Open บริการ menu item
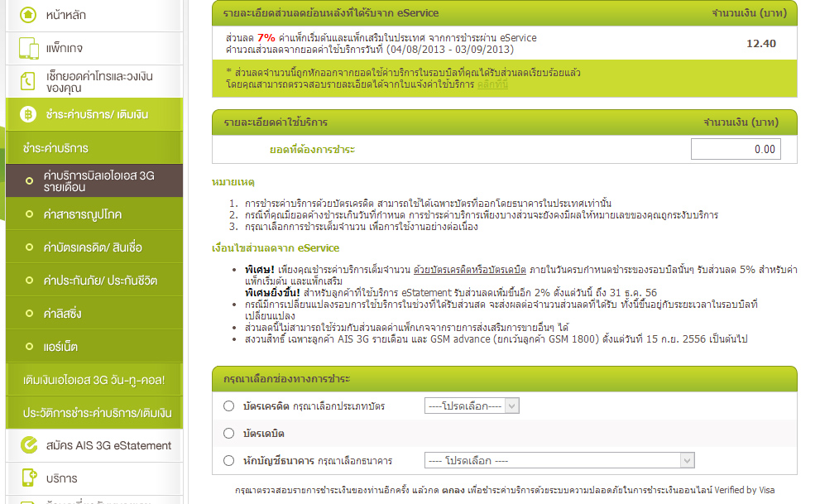The height and width of the screenshot is (504, 820). [94, 478]
